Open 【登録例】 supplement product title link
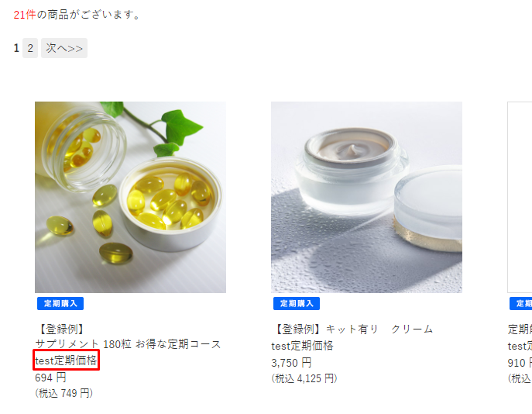 60,329
